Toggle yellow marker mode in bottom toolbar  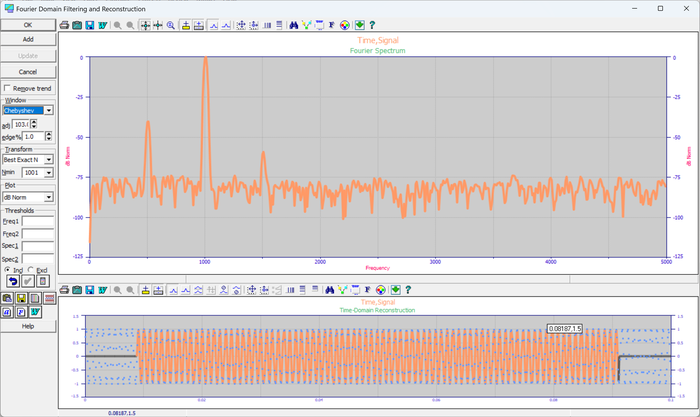point(145,290)
